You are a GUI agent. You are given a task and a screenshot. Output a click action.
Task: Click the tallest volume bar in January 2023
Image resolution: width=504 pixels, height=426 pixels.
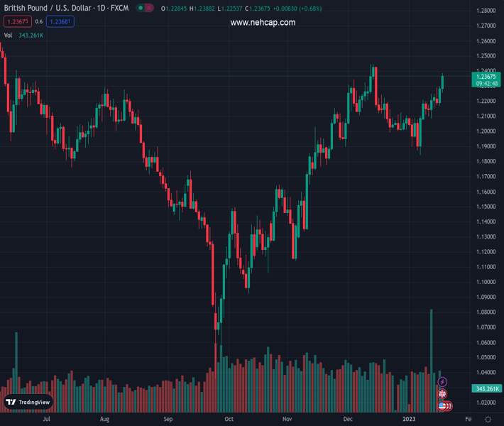[x=431, y=355]
